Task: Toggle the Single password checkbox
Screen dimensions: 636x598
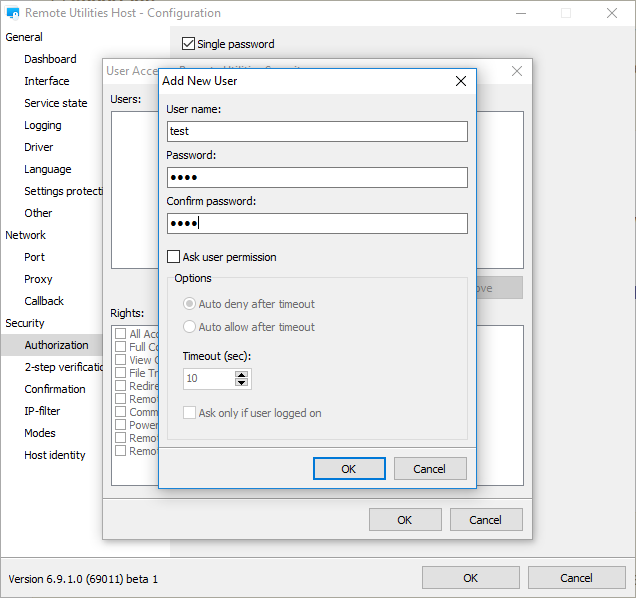Action: pos(188,43)
